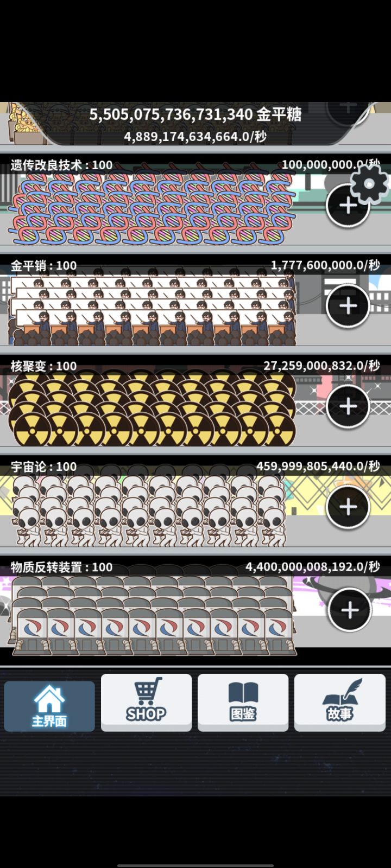Image resolution: width=391 pixels, height=868 pixels.
Task: Select the 遗传改良技术 : 100 label
Action: click(x=62, y=165)
